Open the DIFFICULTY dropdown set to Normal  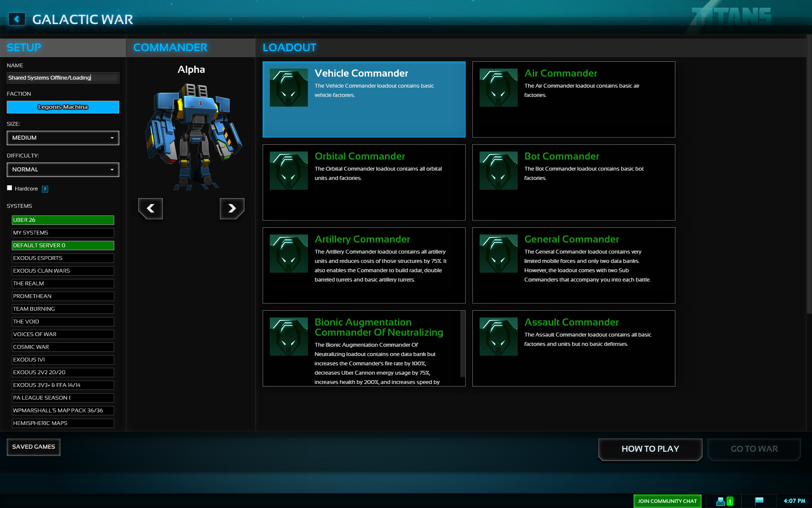pos(63,170)
